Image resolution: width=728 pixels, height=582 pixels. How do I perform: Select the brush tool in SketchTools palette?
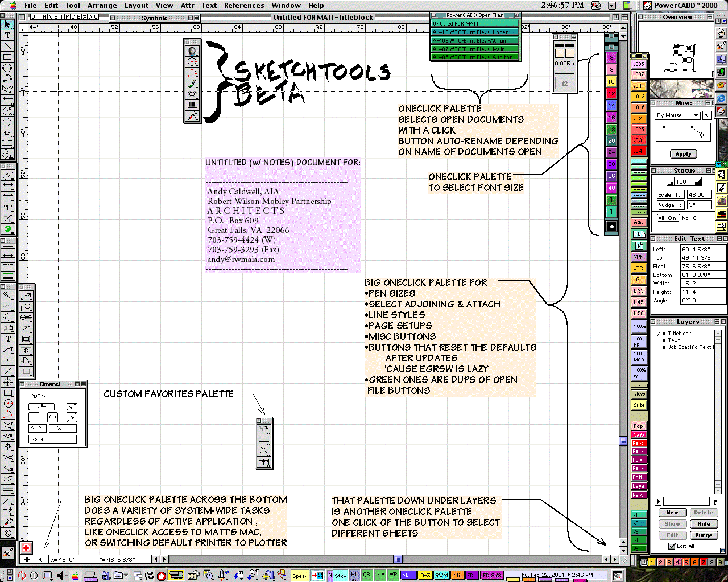193,84
